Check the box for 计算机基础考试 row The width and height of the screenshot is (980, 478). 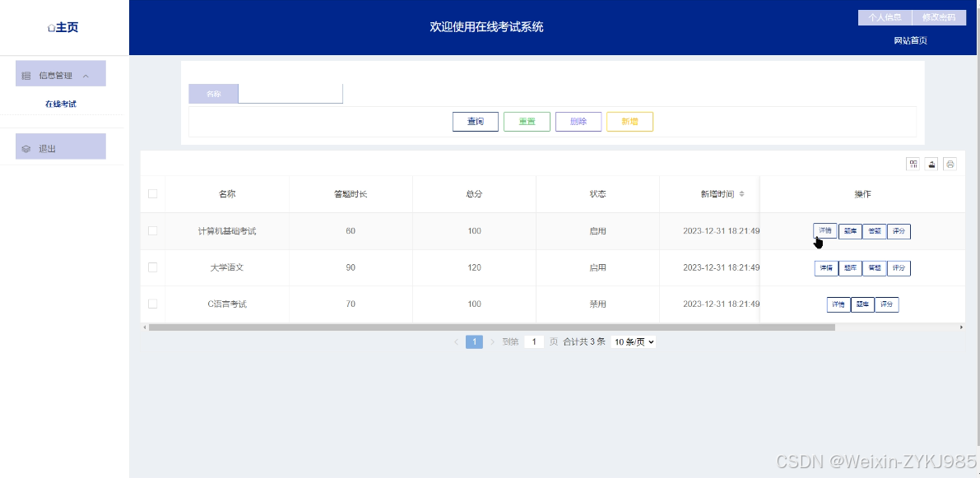(152, 230)
